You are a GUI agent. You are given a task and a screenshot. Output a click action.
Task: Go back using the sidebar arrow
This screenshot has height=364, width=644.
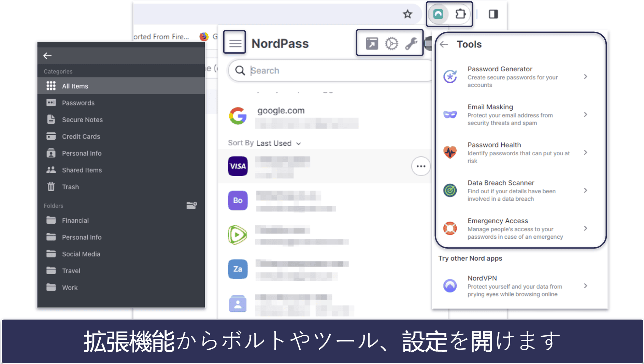click(x=47, y=56)
